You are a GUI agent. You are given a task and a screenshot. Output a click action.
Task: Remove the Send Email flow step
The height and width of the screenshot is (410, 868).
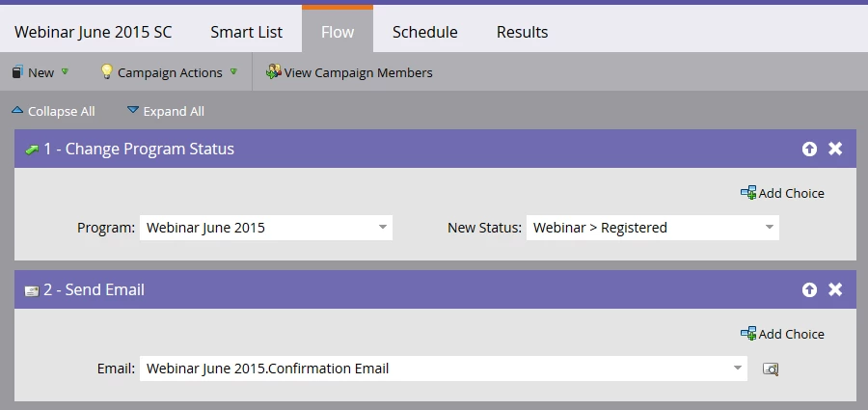[x=835, y=289]
